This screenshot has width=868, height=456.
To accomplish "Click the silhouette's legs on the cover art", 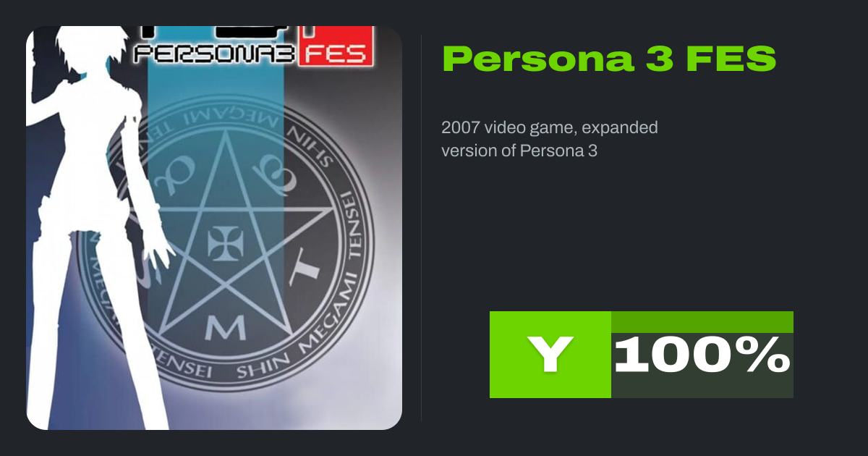I will [x=94, y=333].
